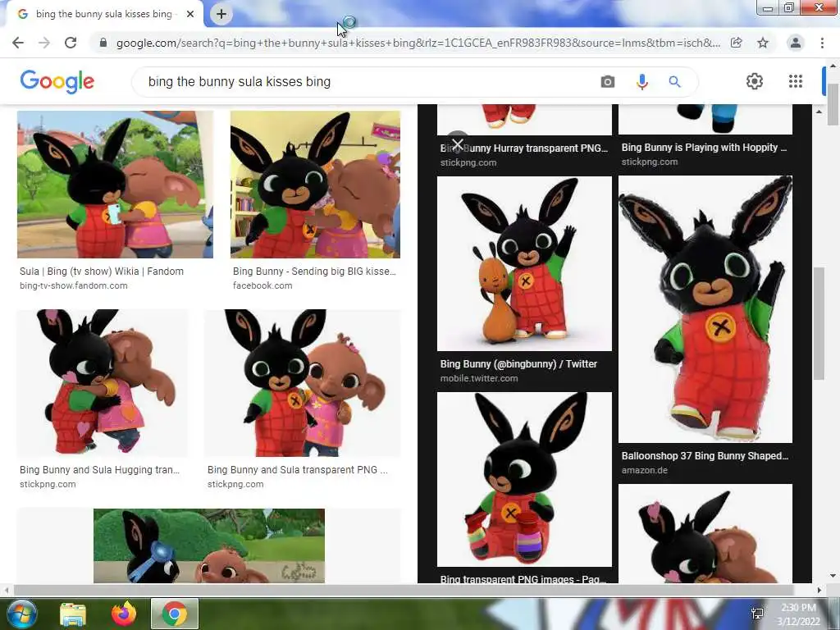The width and height of the screenshot is (840, 630).
Task: Open the Google apps grid
Action: (796, 81)
